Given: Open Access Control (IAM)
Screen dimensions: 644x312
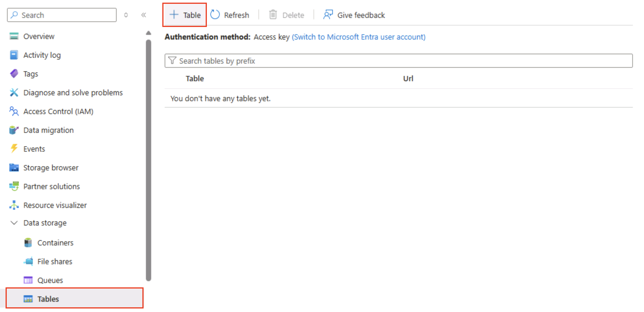Looking at the screenshot, I should [x=58, y=111].
